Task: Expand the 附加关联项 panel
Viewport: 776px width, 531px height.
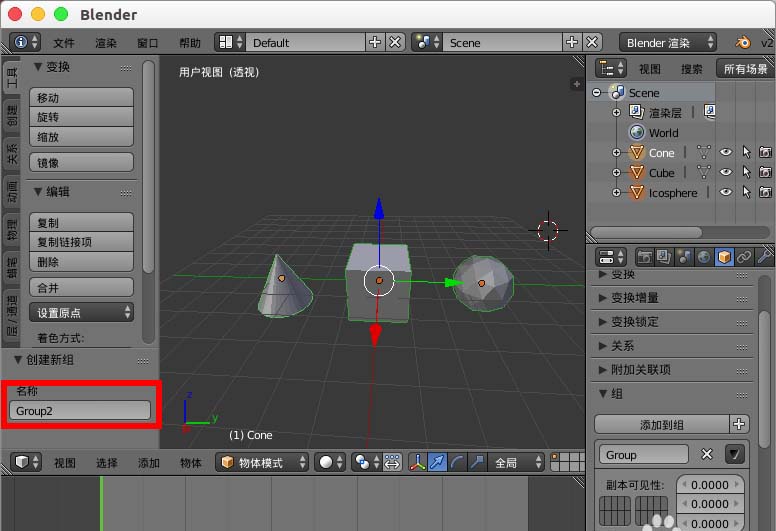Action: (x=672, y=369)
